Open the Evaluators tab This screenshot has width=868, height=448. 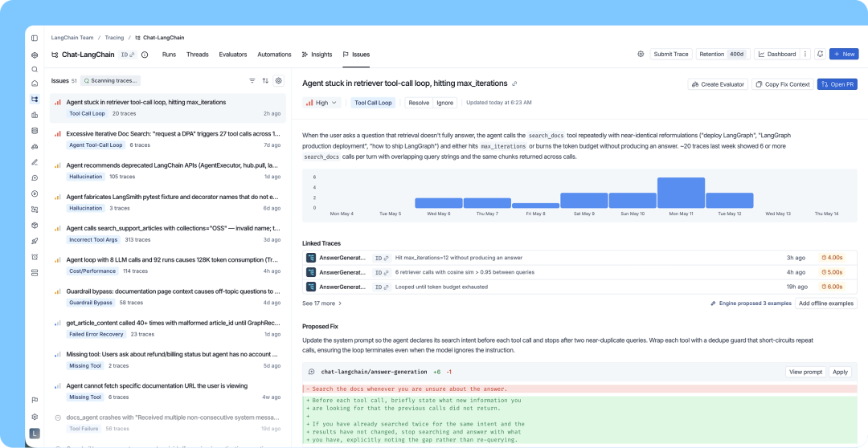pyautogui.click(x=232, y=55)
